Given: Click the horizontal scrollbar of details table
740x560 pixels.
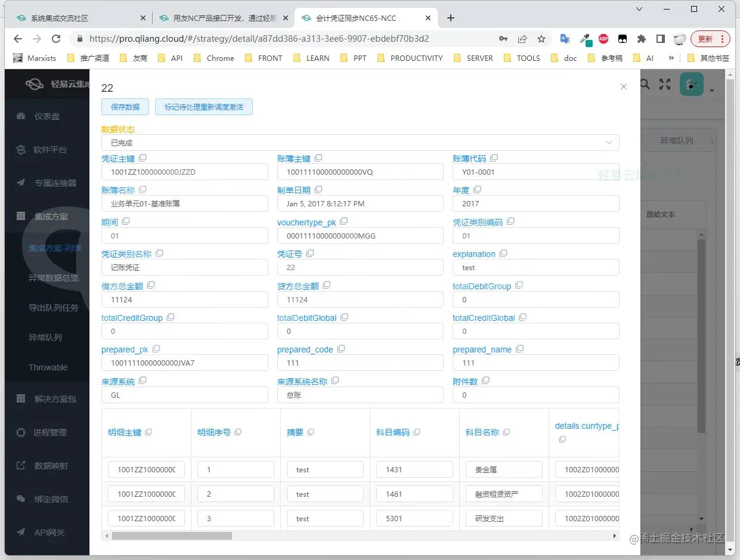Looking at the screenshot, I should click(172, 536).
